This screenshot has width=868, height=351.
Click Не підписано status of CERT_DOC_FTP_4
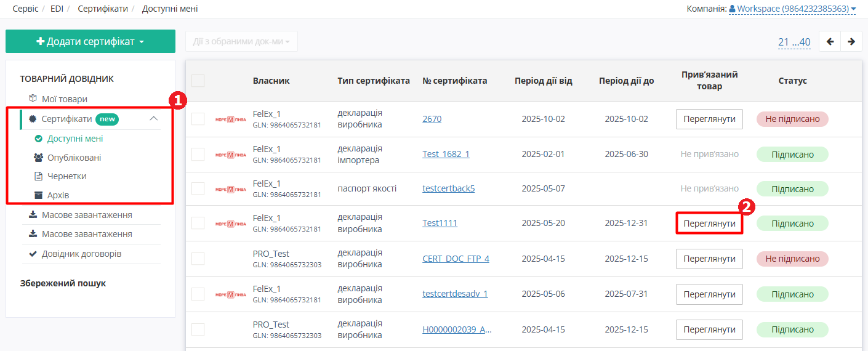pos(792,259)
